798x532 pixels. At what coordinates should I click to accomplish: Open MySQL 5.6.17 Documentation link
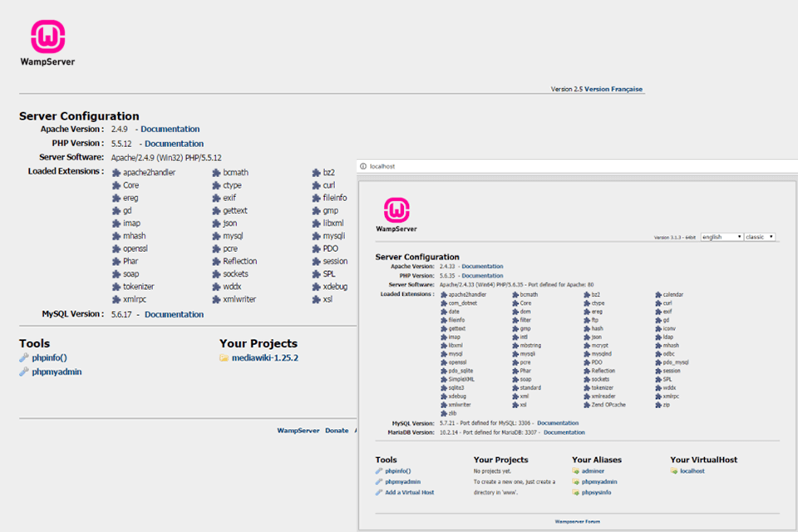coord(174,314)
